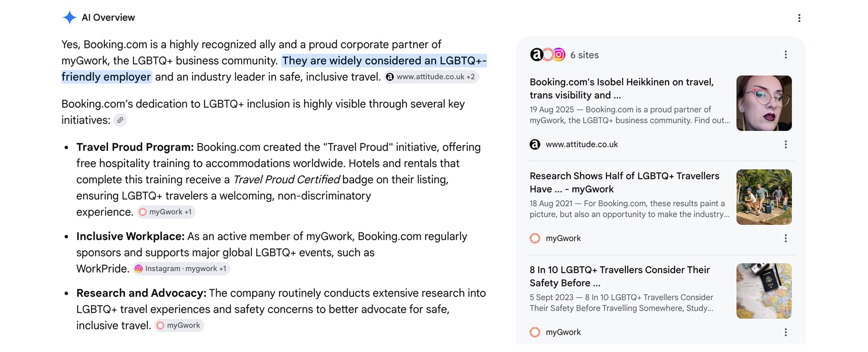Screen dimensions: 868x352
Task: Expand the Instagram · mygwork +1 source chip
Action: click(181, 269)
